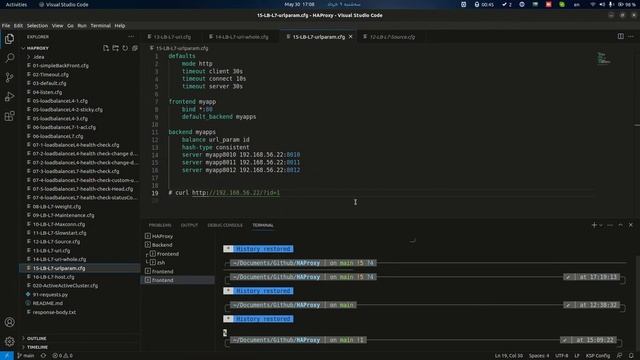The image size is (640, 360).
Task: Open 16-LB-L7-host.cfg file
Action: click(53, 277)
